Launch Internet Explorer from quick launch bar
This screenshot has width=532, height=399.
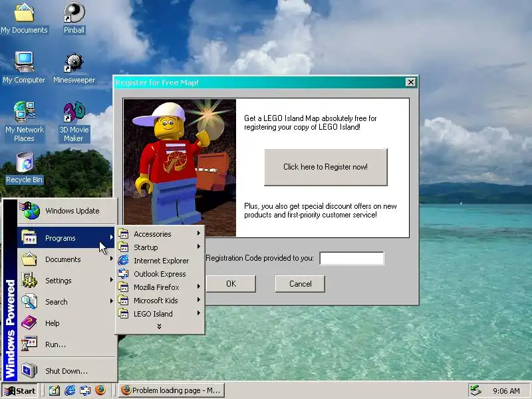[70, 390]
